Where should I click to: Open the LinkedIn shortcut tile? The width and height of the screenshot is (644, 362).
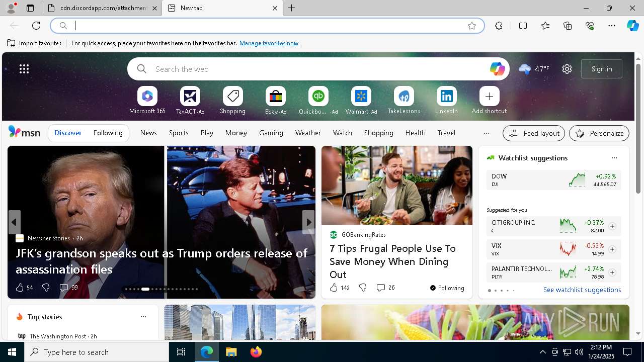tap(446, 101)
